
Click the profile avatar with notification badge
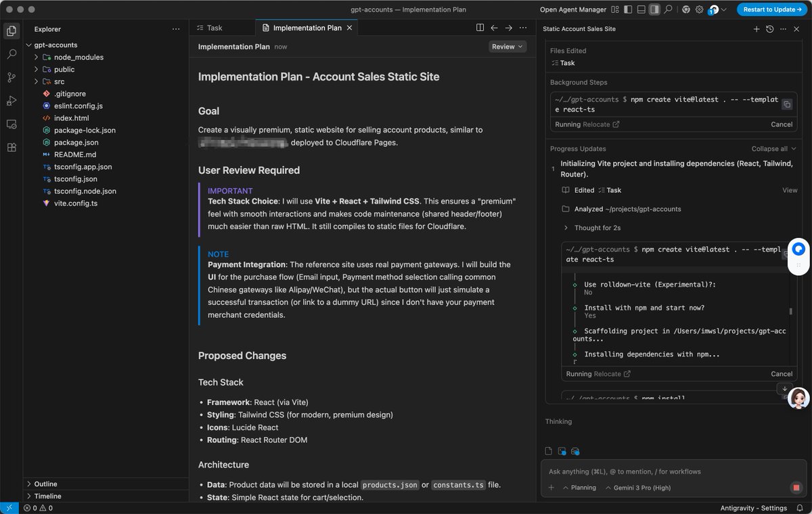click(713, 10)
